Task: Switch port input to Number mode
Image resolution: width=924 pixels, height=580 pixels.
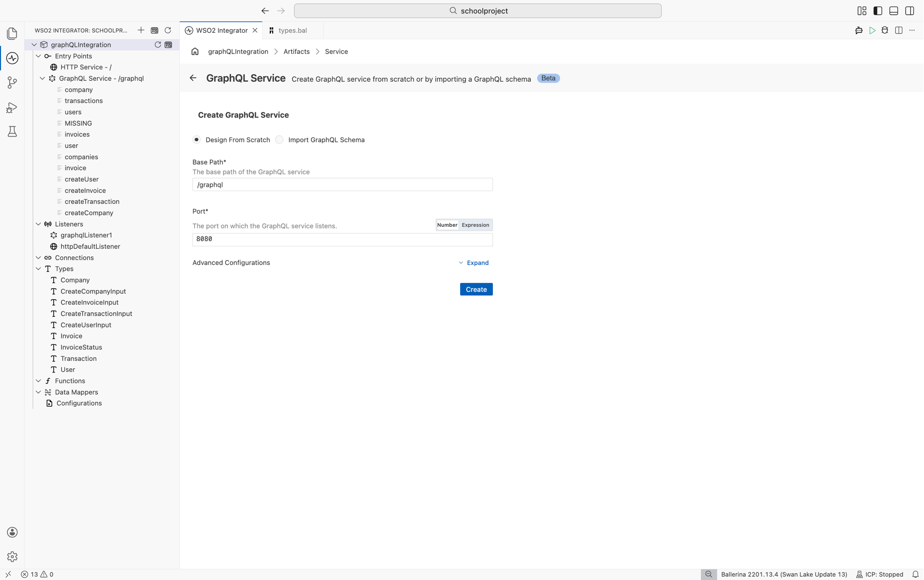Action: 447,225
